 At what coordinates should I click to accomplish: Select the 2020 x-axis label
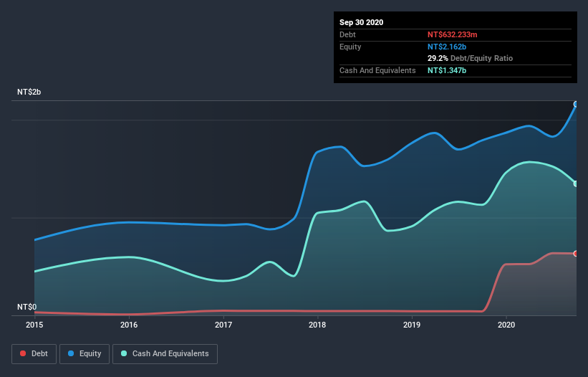(506, 325)
